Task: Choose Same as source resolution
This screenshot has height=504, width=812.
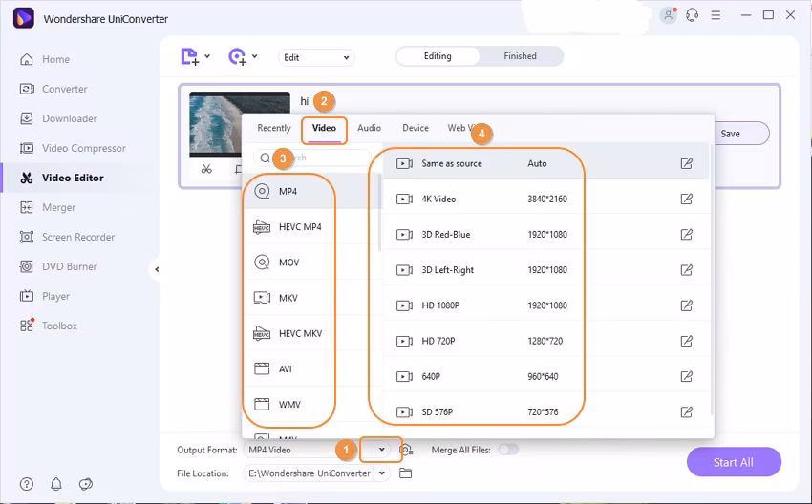Action: (545, 163)
